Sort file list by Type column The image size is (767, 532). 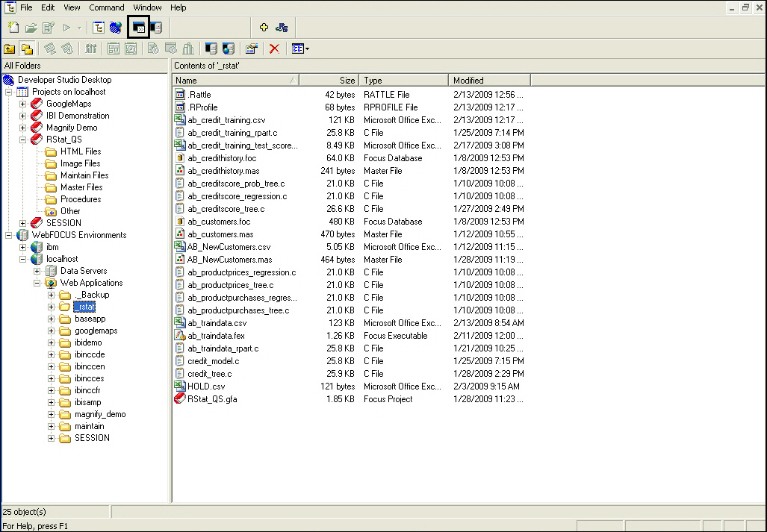click(404, 80)
